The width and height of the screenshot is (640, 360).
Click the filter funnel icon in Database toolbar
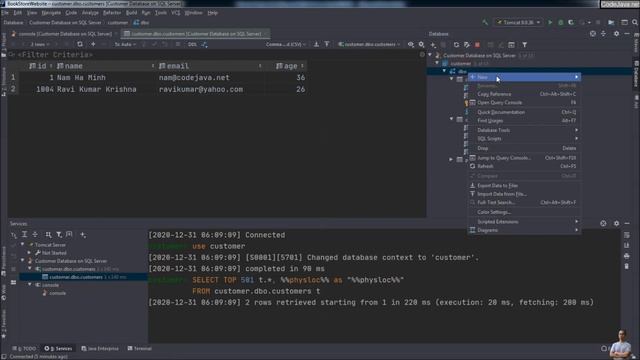click(x=524, y=44)
